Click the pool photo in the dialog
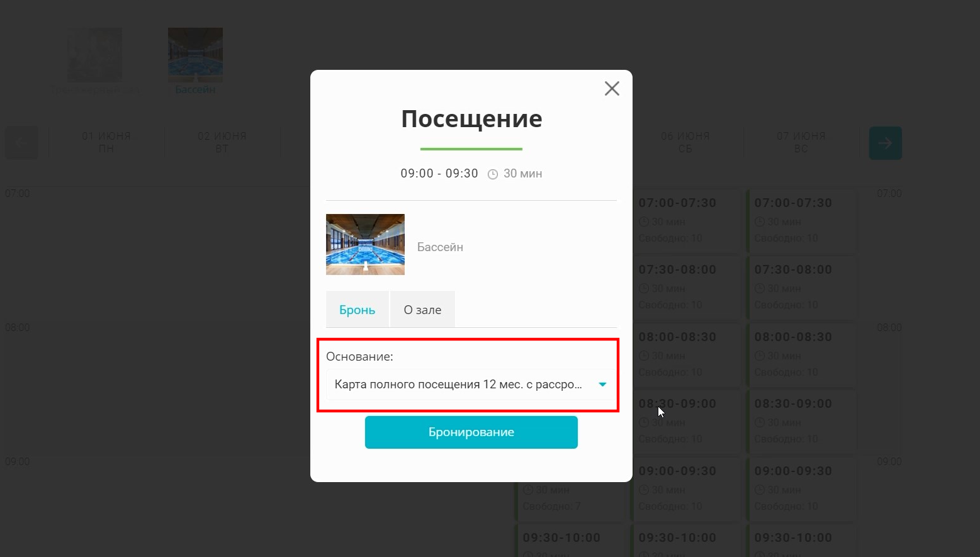This screenshot has height=557, width=980. pos(365,244)
